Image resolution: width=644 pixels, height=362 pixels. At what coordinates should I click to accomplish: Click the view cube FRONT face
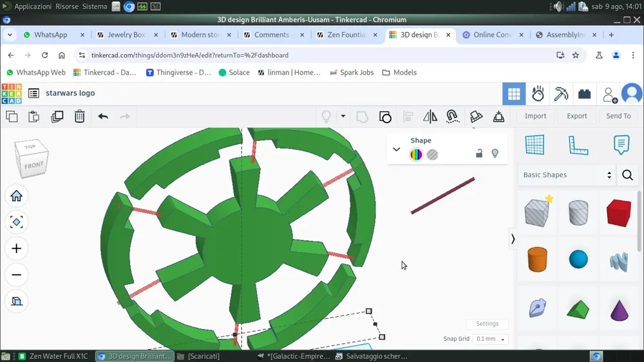(x=33, y=166)
